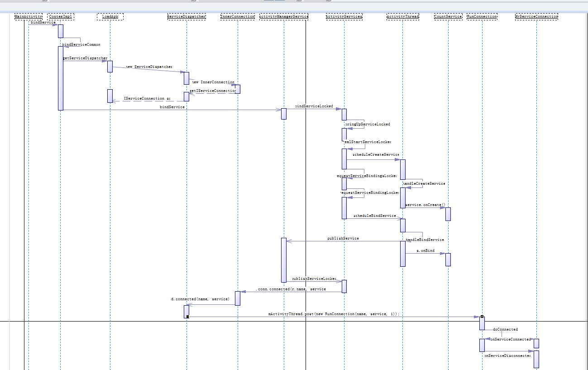Click the handleCreateService message label
Image resolution: width=588 pixels, height=370 pixels.
tap(424, 183)
